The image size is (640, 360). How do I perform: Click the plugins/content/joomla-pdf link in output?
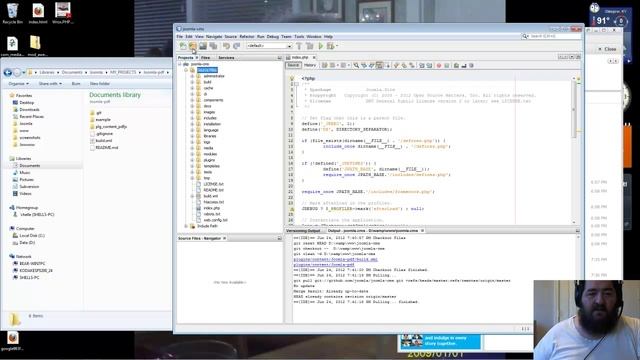[x=324, y=264]
